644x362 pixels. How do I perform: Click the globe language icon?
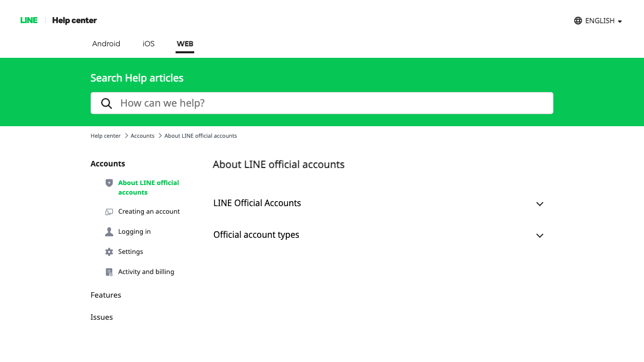(x=578, y=21)
